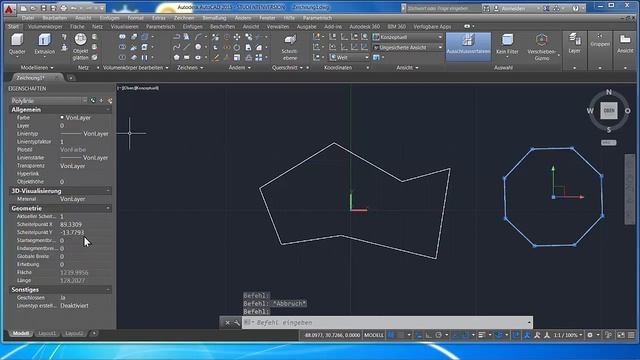This screenshot has width=640, height=360.
Task: Click the New file icon in quick access toolbar
Action: point(24,8)
